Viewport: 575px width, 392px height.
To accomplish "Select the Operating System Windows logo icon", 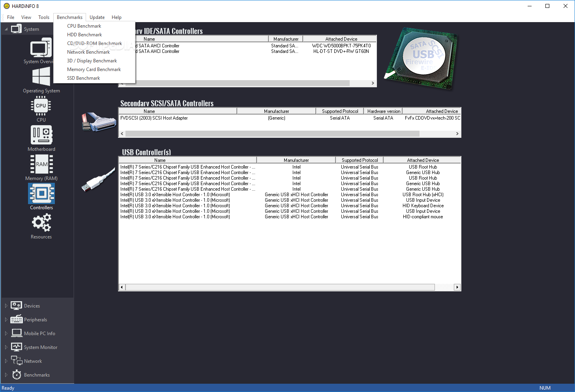I will 41,76.
